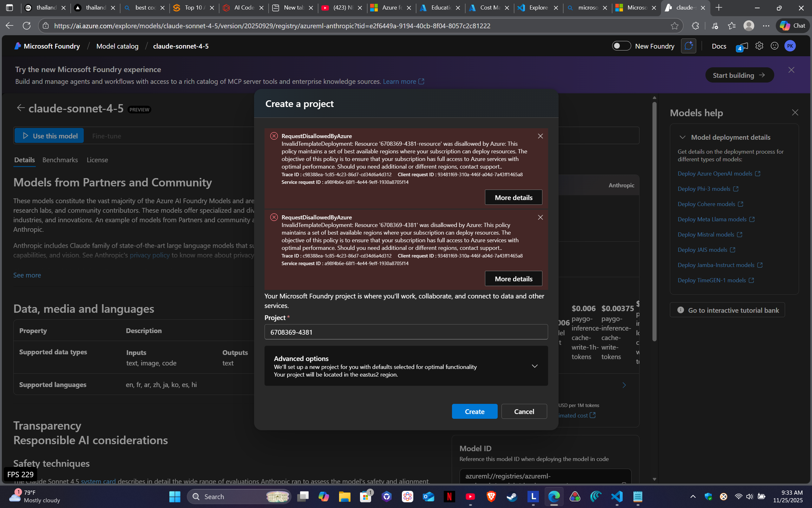
Task: Close the new Foundry experience banner
Action: tap(791, 70)
